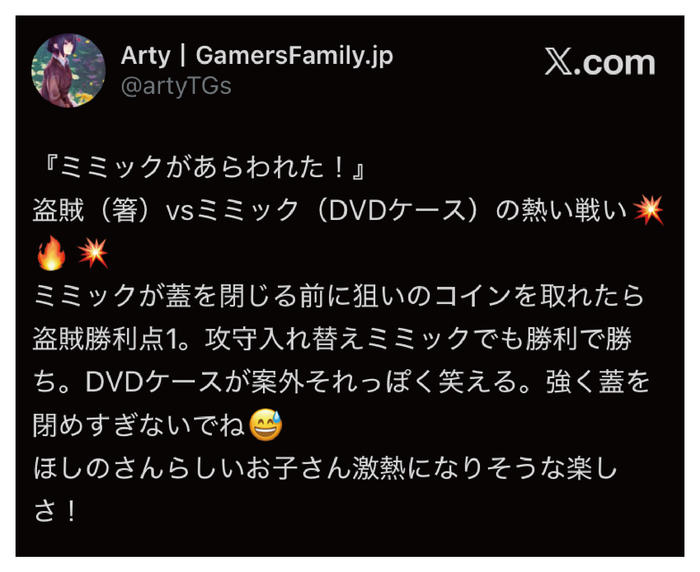Screen dimensions: 700x572
Task: Click the sweat-smile emoji after 閉めすぎないでね
Action: (266, 425)
